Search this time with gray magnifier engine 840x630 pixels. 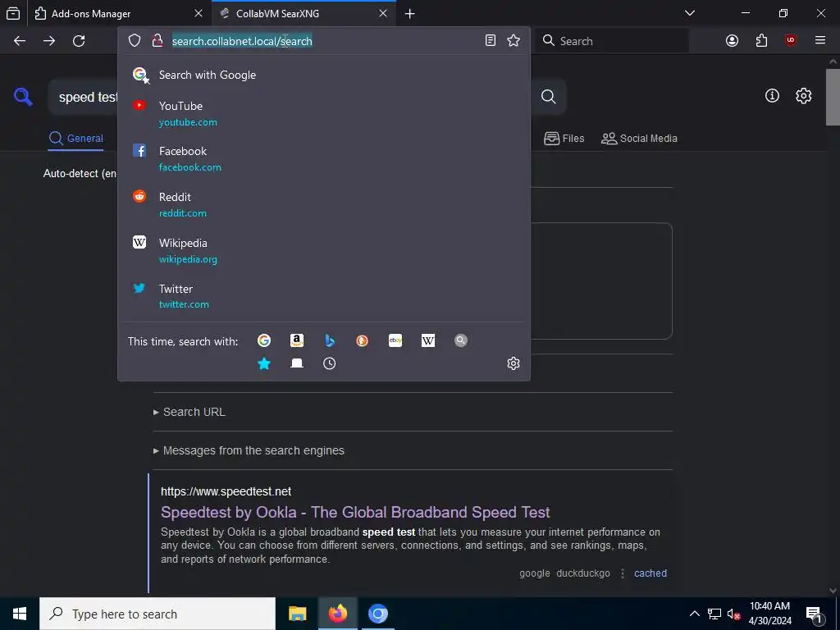pos(461,340)
